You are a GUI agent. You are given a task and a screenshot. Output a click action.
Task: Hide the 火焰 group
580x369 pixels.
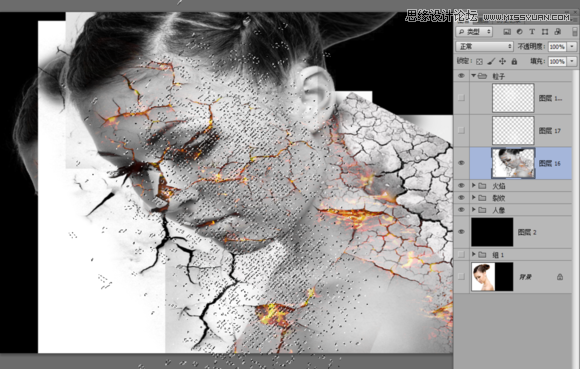point(461,186)
